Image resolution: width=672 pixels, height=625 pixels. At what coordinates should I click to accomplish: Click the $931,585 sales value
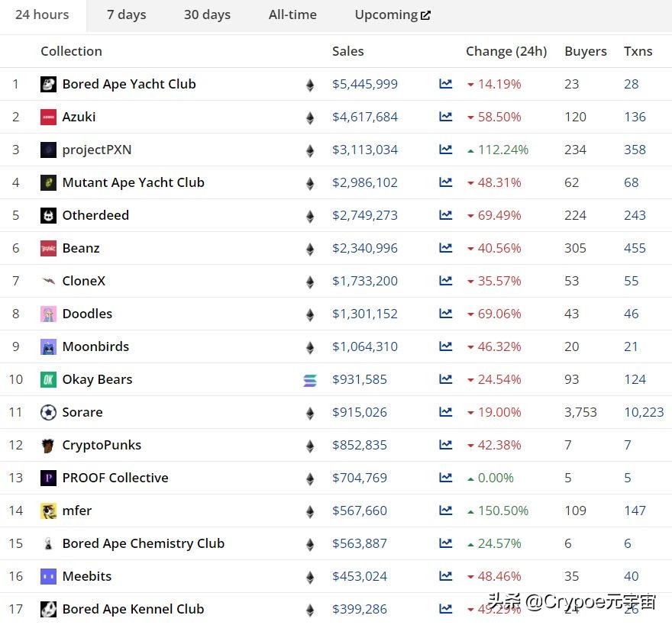click(360, 379)
